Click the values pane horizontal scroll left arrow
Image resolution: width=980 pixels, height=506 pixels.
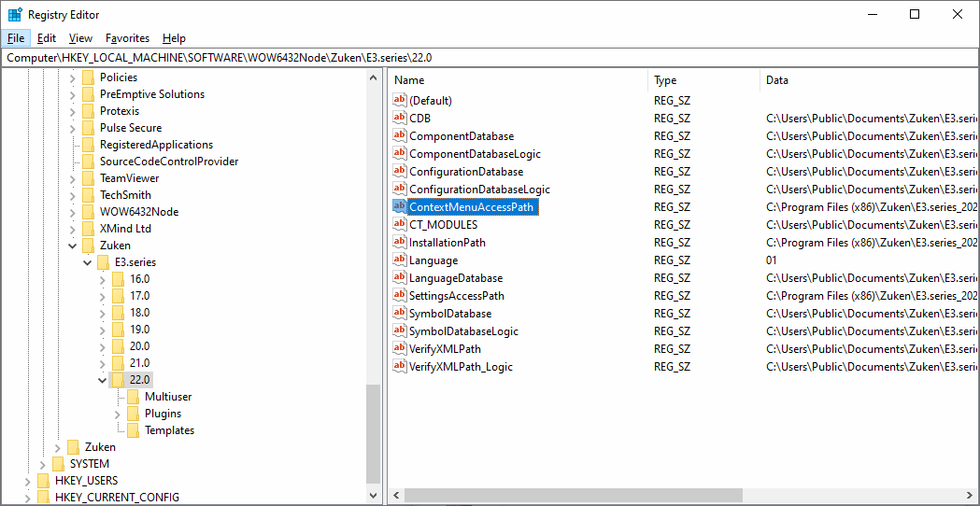point(395,496)
